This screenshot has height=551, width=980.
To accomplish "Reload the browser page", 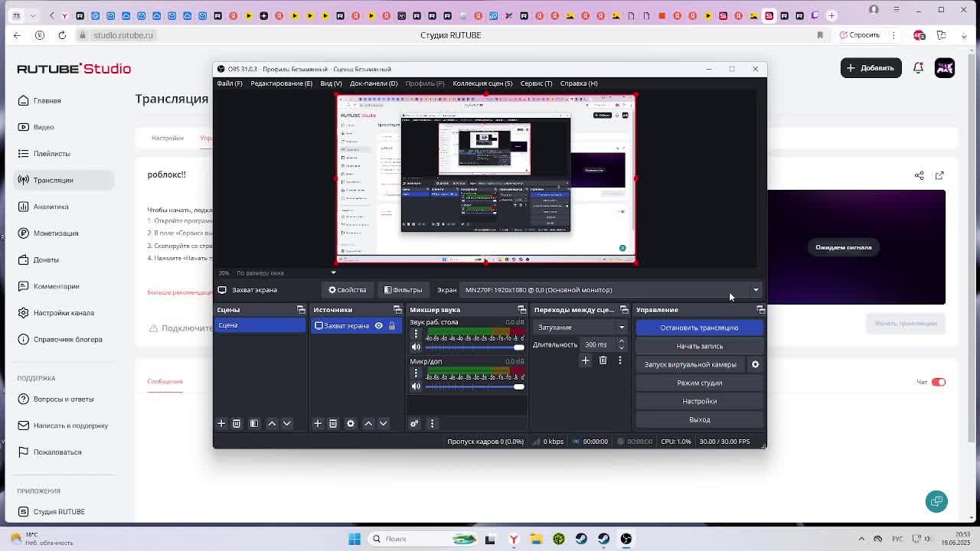I will (62, 35).
